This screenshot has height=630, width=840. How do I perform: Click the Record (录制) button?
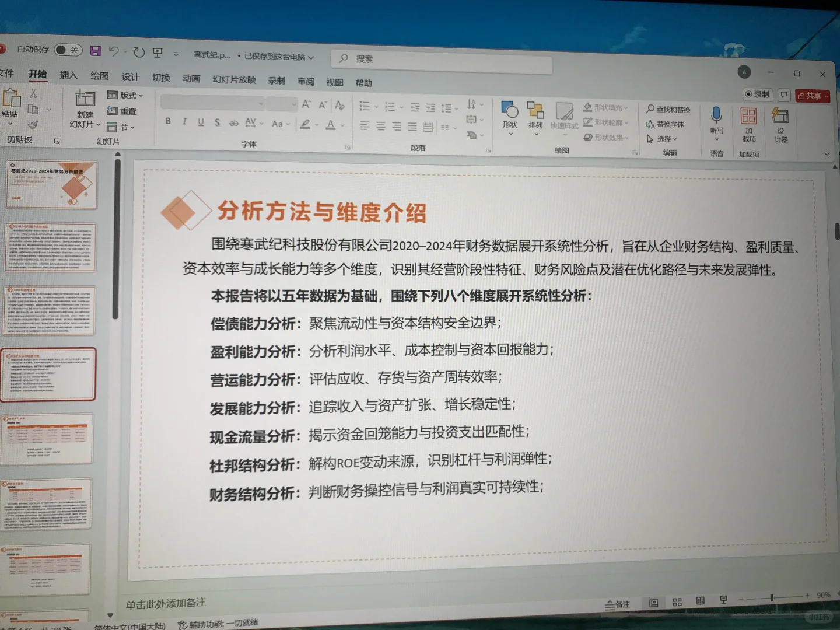click(757, 94)
